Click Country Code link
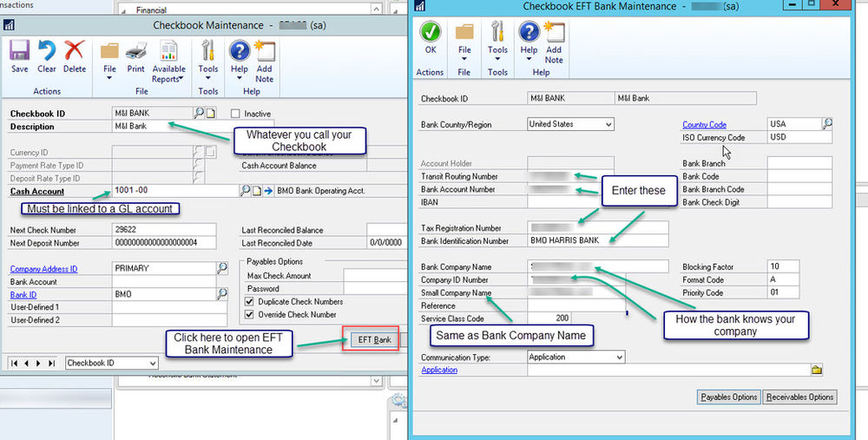868x440 pixels. [x=704, y=124]
